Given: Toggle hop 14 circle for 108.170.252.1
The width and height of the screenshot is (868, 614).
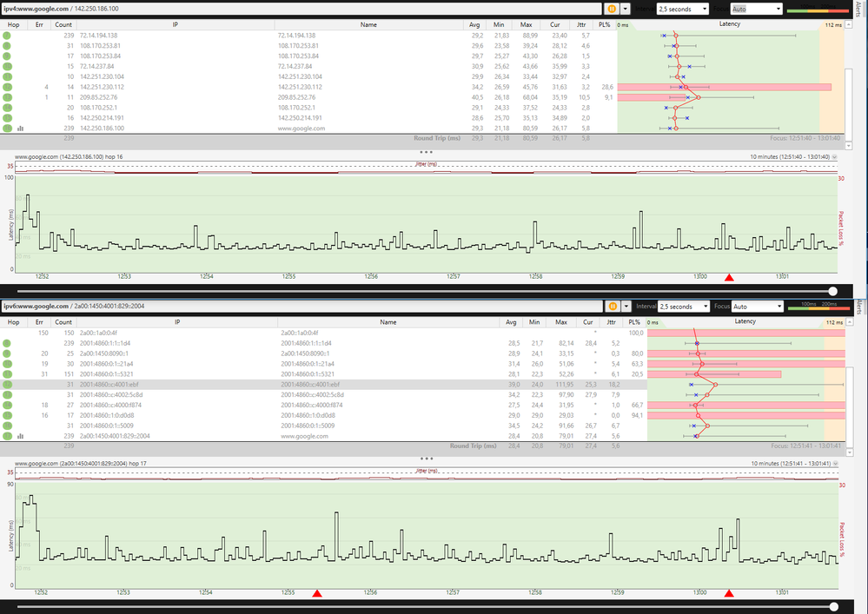Looking at the screenshot, I should tap(7, 108).
